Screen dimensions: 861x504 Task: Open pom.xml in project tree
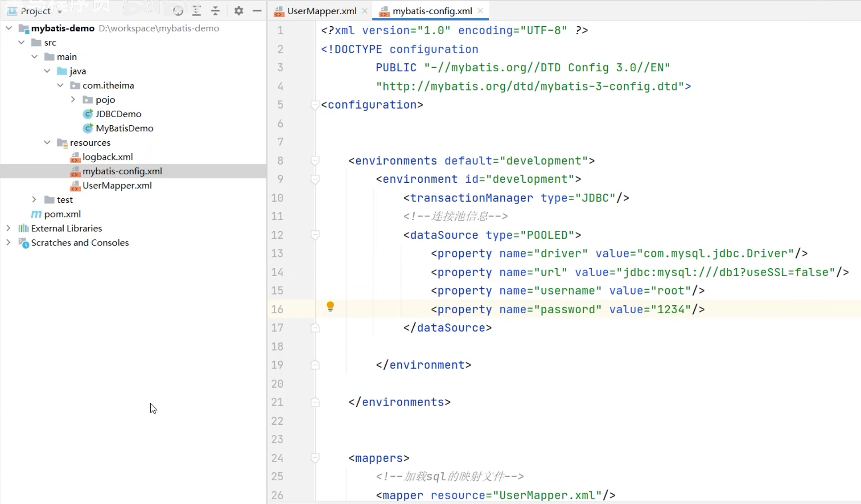pos(62,214)
